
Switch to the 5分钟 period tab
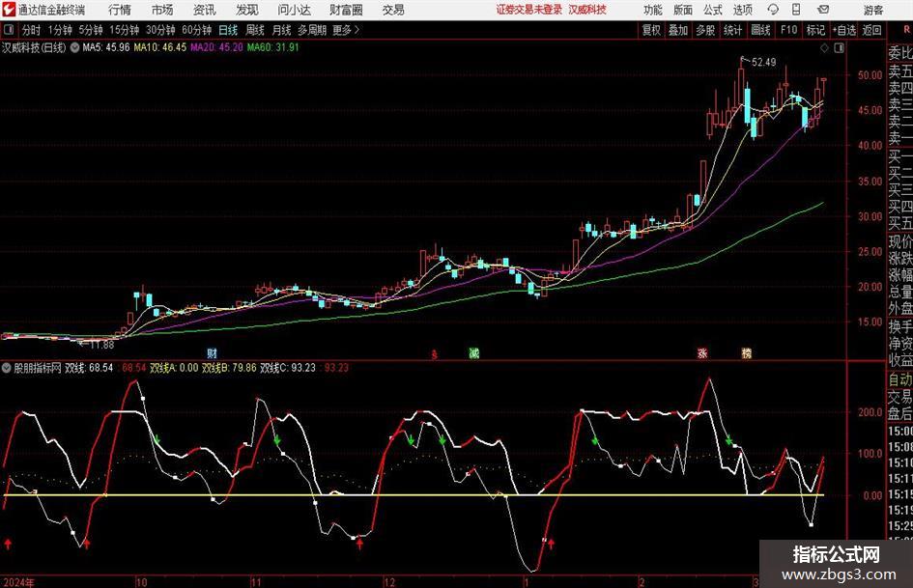tap(91, 30)
